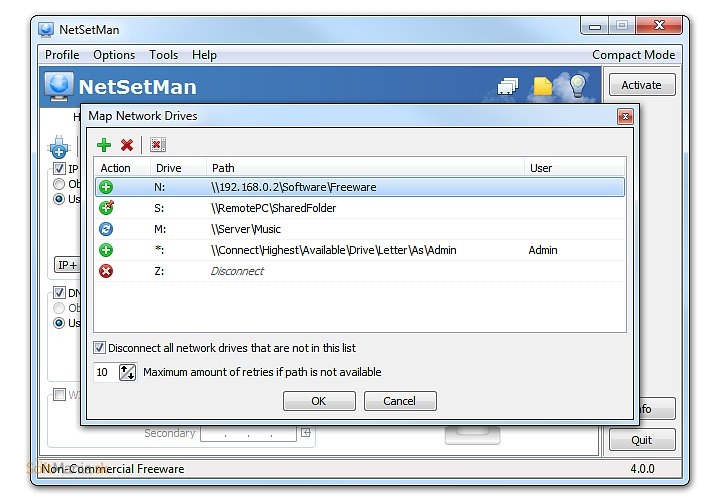
Task: Toggle the disabled W checkbox in main window
Action: coord(59,394)
